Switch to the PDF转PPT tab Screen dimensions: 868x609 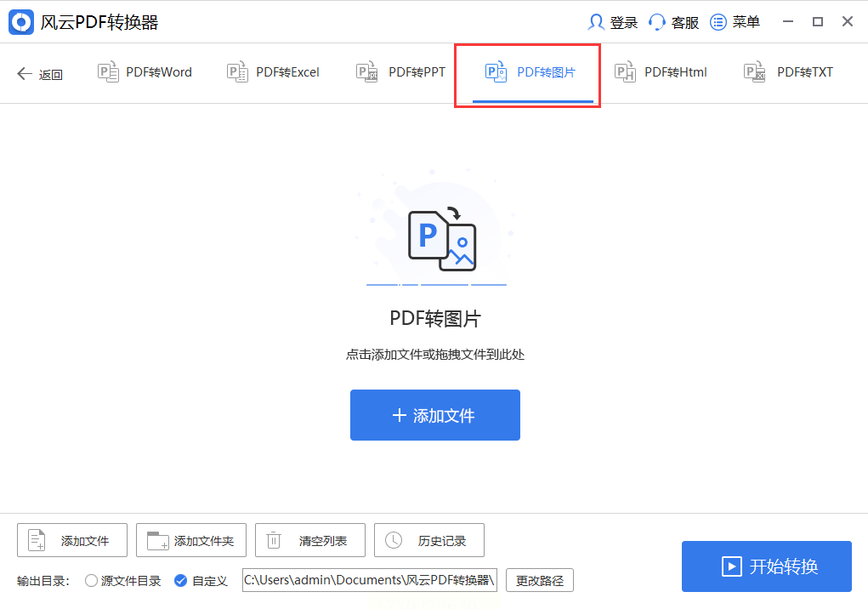(400, 72)
